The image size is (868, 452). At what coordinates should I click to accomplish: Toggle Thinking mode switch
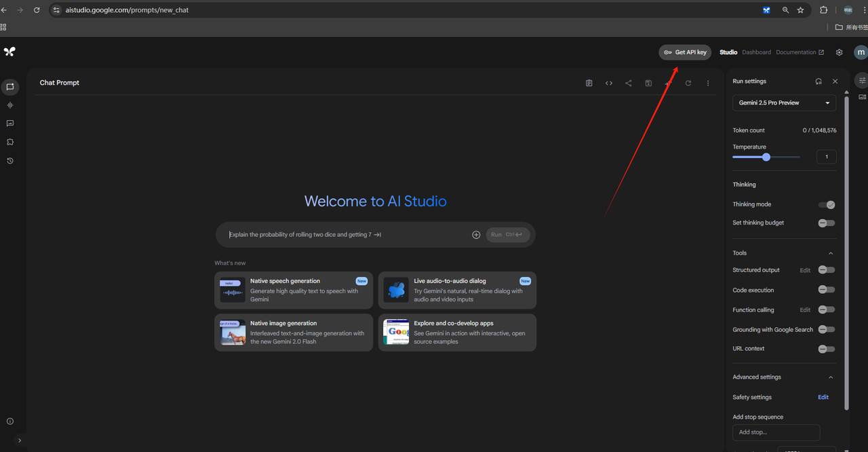(826, 204)
